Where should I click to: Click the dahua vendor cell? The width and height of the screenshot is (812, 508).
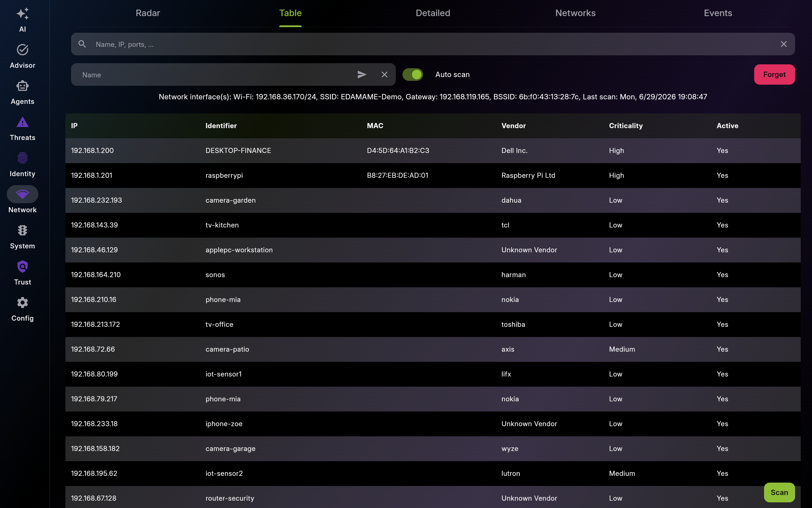(511, 200)
